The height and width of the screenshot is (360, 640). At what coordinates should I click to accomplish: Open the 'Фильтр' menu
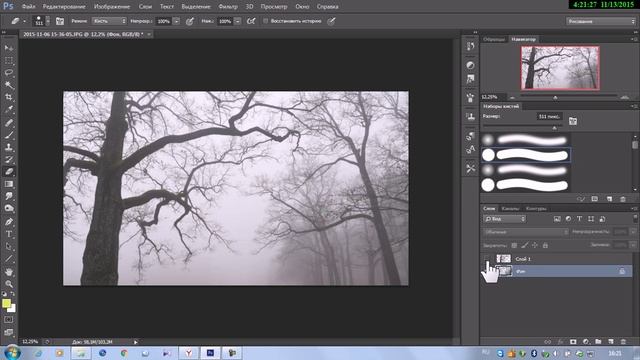point(228,7)
